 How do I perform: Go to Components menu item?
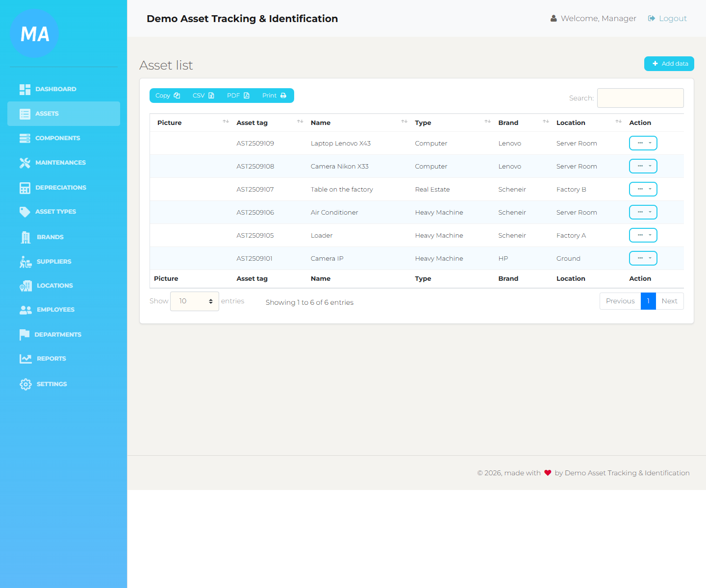[64, 138]
